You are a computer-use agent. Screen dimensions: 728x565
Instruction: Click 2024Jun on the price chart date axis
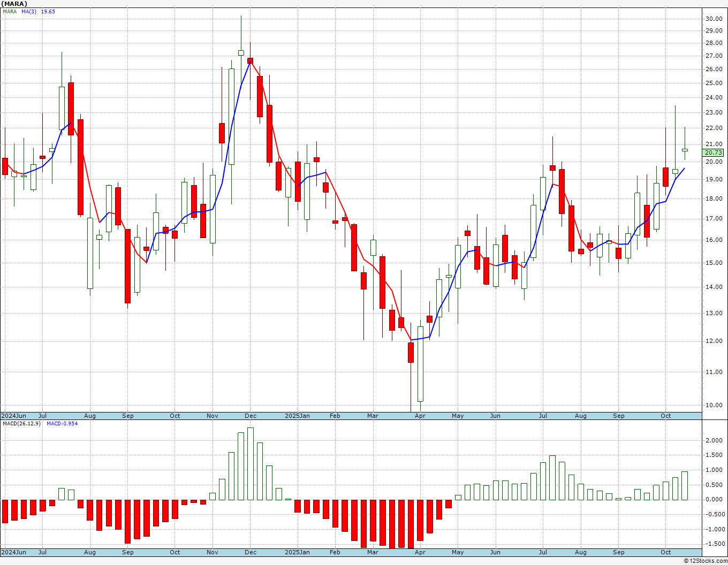(13, 416)
